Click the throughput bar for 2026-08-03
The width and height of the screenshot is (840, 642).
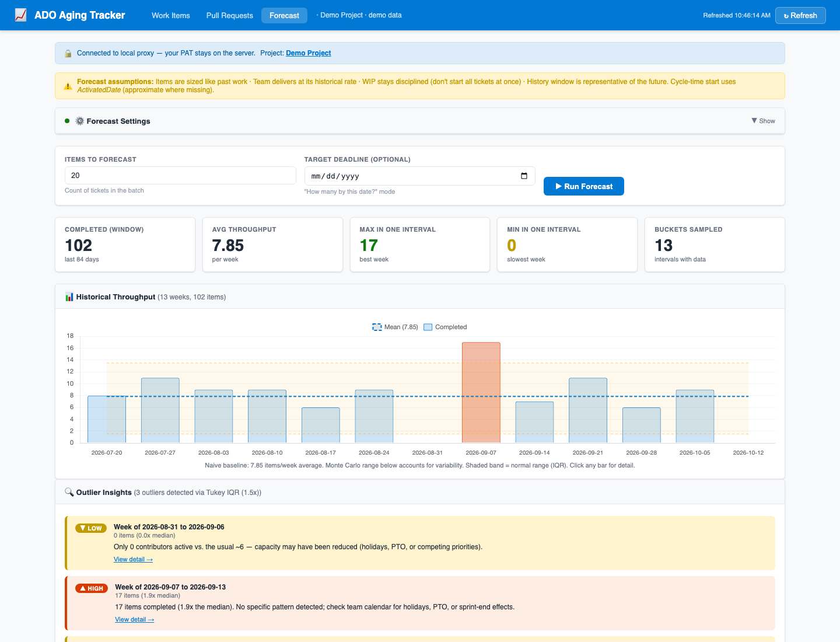pyautogui.click(x=213, y=416)
